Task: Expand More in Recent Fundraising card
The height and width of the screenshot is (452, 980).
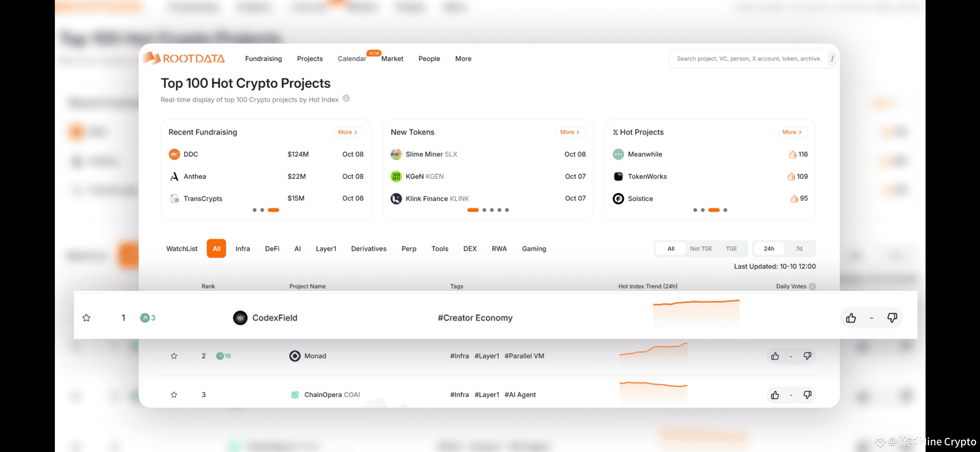Action: click(x=348, y=132)
